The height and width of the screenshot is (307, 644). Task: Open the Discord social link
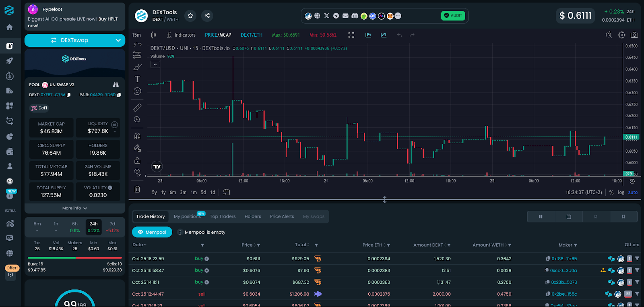coord(355,16)
